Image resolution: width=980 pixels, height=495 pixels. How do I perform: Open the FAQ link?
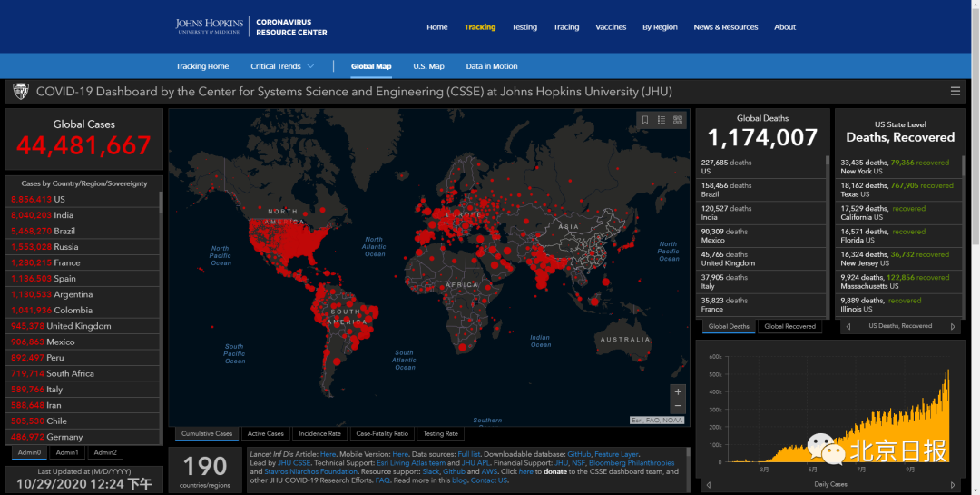click(x=382, y=480)
